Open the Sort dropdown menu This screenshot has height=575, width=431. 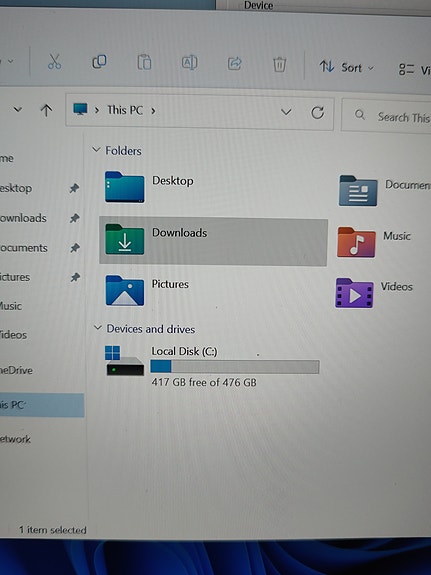[347, 67]
